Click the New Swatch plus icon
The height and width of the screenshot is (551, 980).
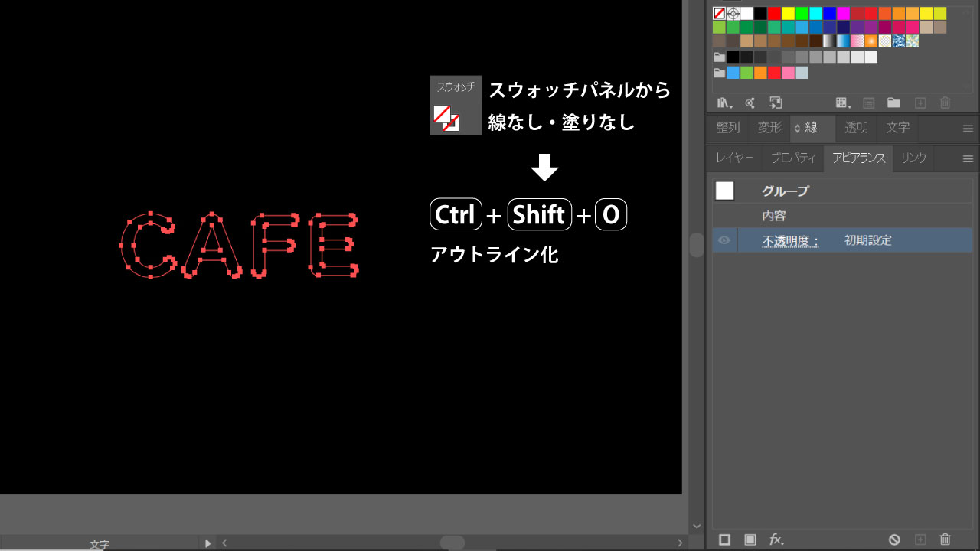pos(921,103)
